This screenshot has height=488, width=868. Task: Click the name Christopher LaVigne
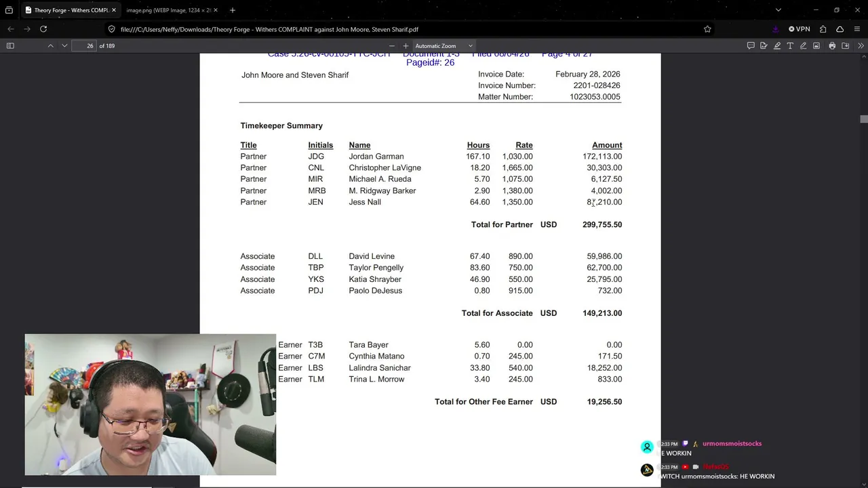coord(385,168)
